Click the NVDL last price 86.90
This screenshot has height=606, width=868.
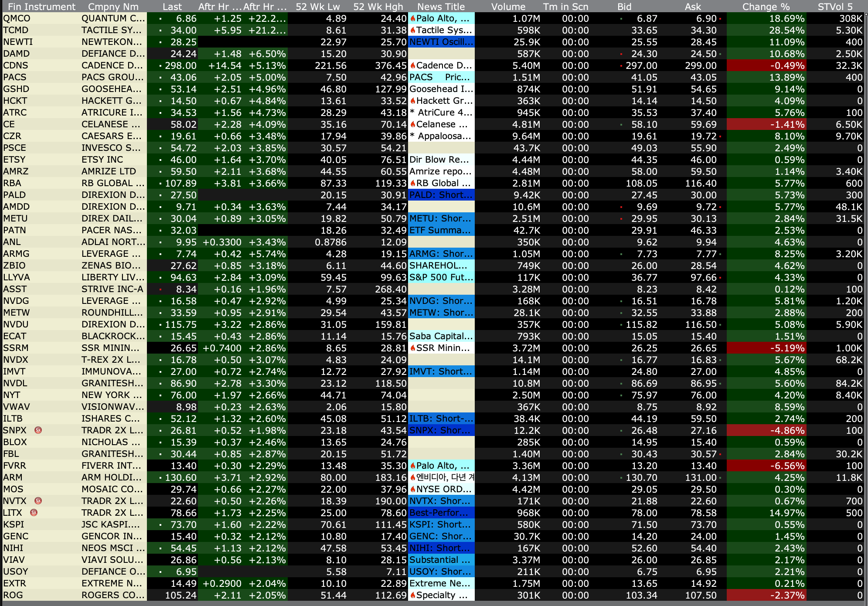183,384
